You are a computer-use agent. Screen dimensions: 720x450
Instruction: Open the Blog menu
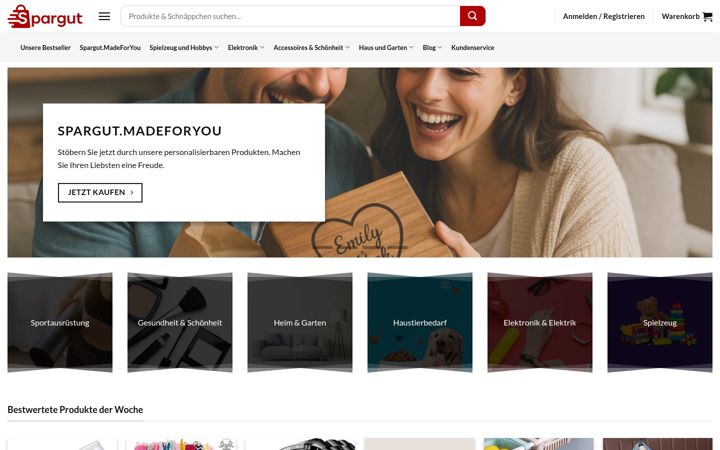pyautogui.click(x=432, y=47)
